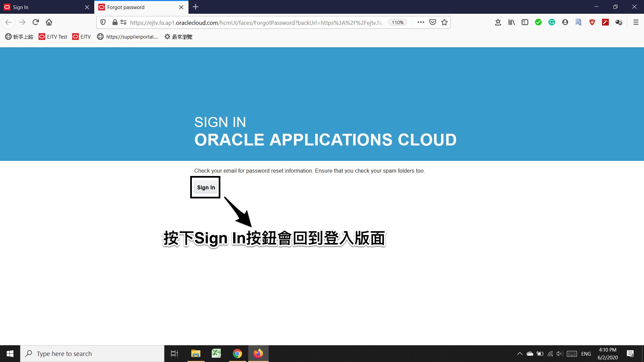Open Excel from the taskbar
Image resolution: width=644 pixels, height=362 pixels.
point(216,354)
